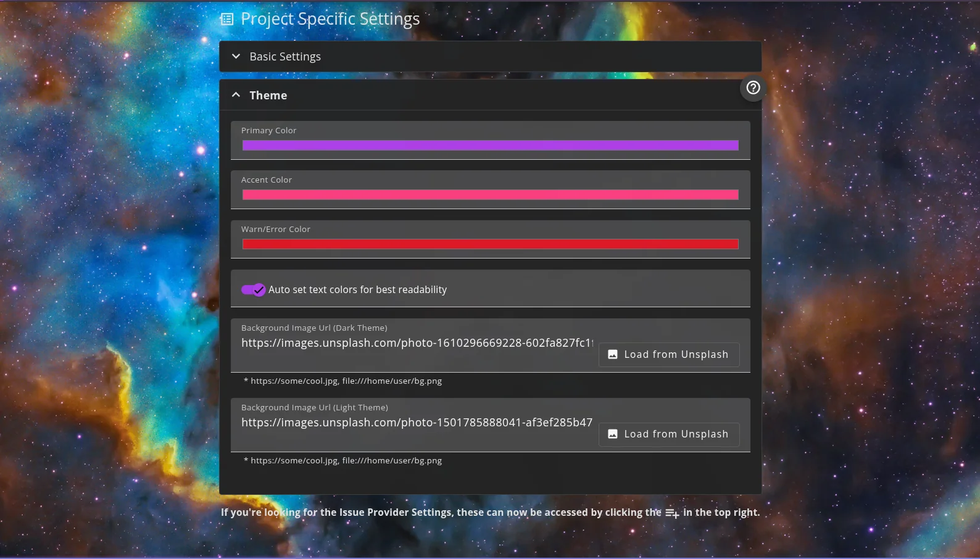Click the Primary Color field label
The width and height of the screenshot is (980, 559).
coord(268,130)
